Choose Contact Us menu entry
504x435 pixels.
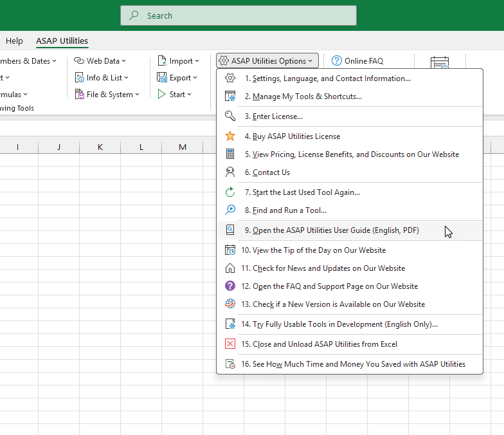[350, 172]
